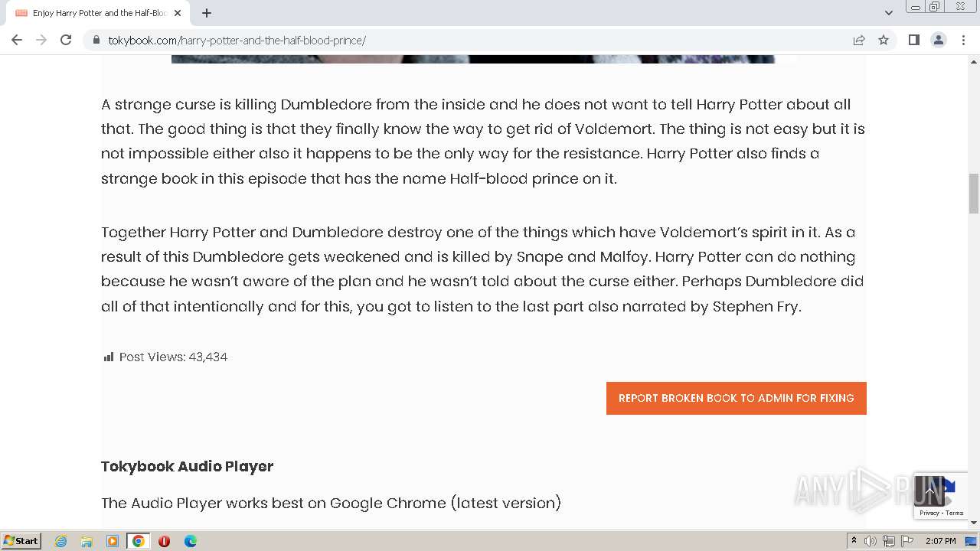The height and width of the screenshot is (551, 980).
Task: Expand the tab search dropdown arrow
Action: 888,12
